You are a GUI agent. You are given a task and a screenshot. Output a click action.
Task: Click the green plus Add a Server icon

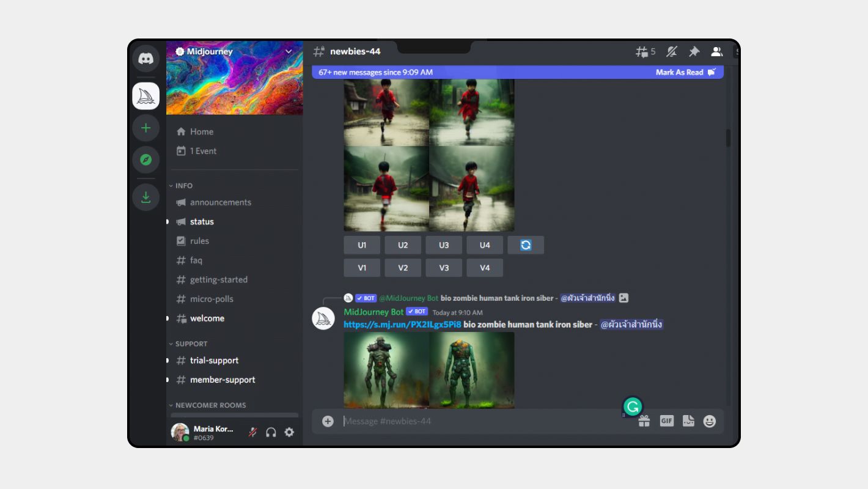(x=145, y=128)
